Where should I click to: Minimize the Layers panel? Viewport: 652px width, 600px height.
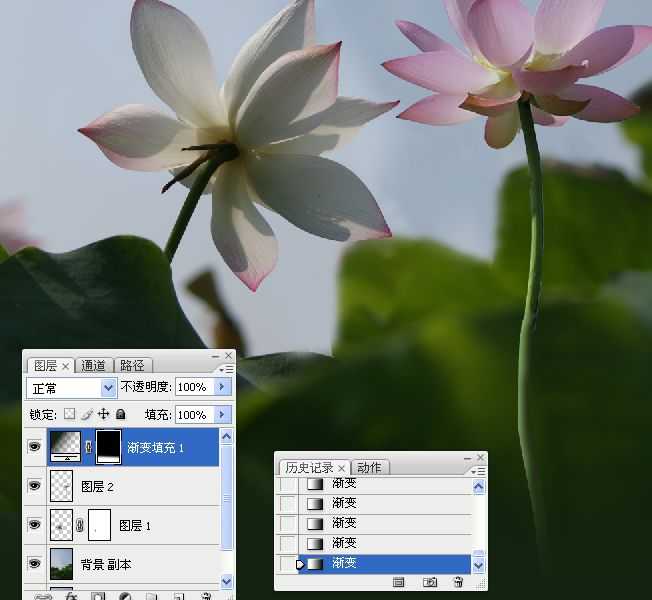click(215, 356)
